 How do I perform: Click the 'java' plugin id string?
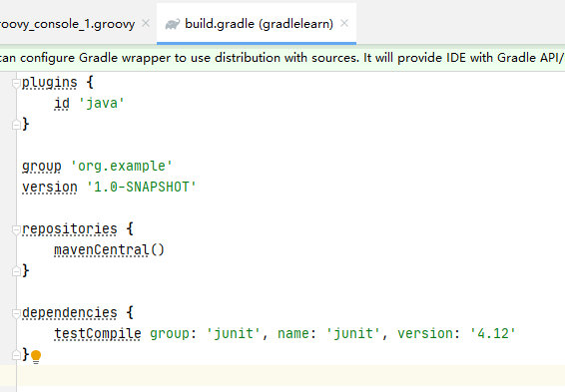point(101,104)
